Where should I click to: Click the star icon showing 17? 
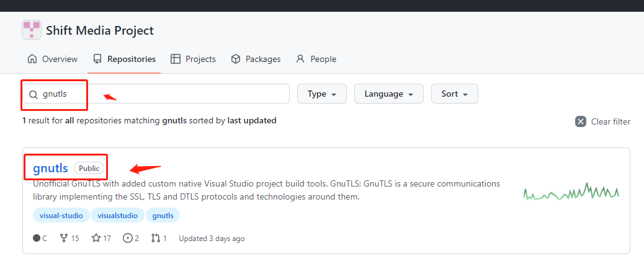[x=96, y=238]
